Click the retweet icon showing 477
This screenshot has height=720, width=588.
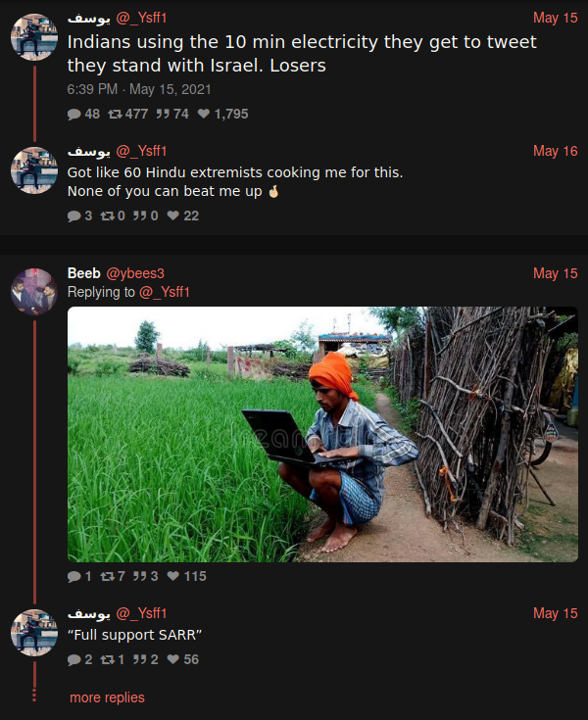(x=116, y=114)
